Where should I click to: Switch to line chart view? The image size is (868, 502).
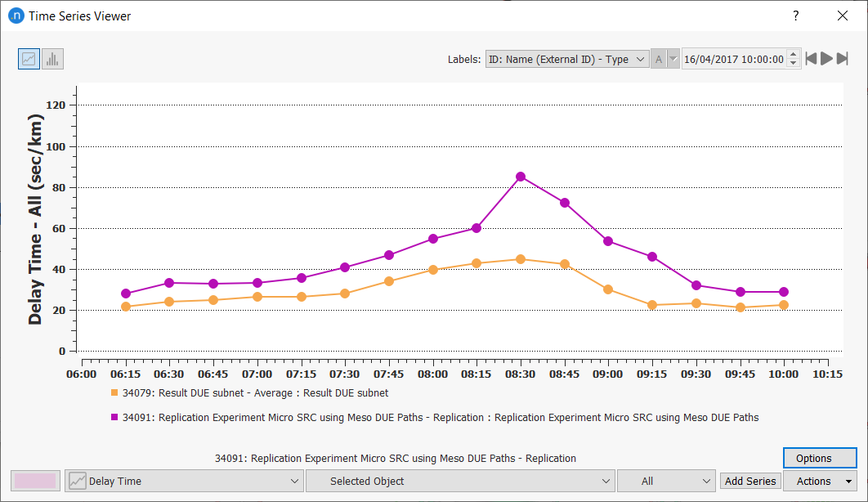point(29,59)
